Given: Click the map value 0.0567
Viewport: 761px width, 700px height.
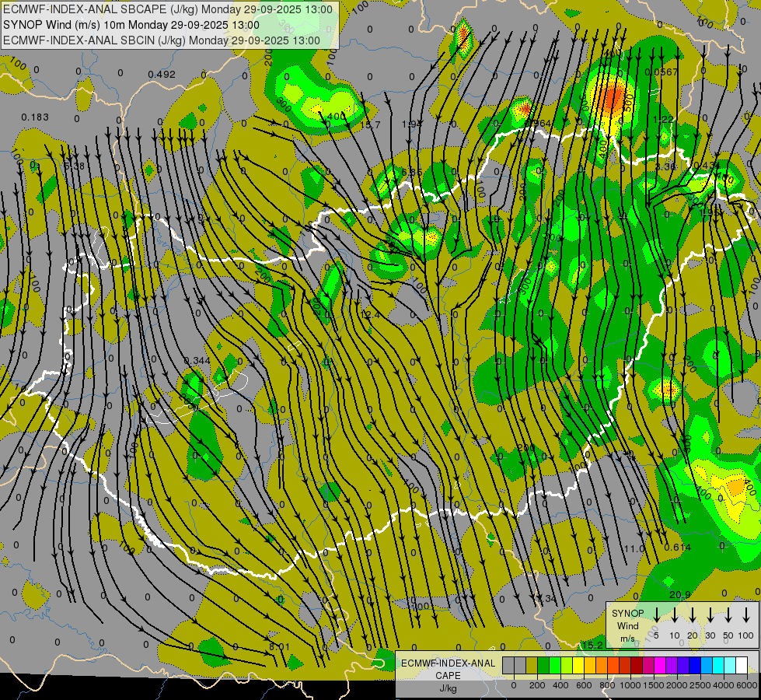Looking at the screenshot, I should [x=661, y=72].
